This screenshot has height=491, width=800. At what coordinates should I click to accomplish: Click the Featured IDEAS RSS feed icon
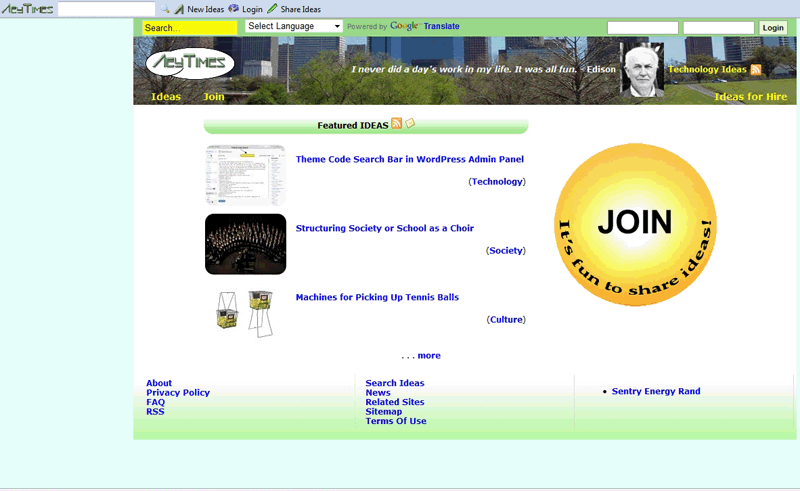pos(396,124)
